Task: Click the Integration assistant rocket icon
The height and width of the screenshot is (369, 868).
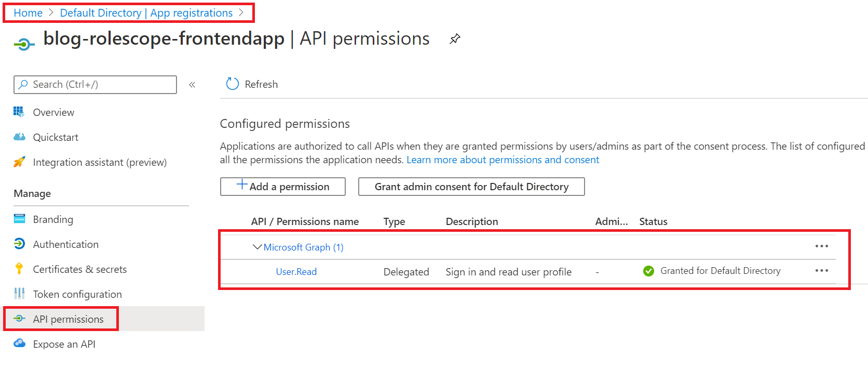Action: pyautogui.click(x=19, y=162)
